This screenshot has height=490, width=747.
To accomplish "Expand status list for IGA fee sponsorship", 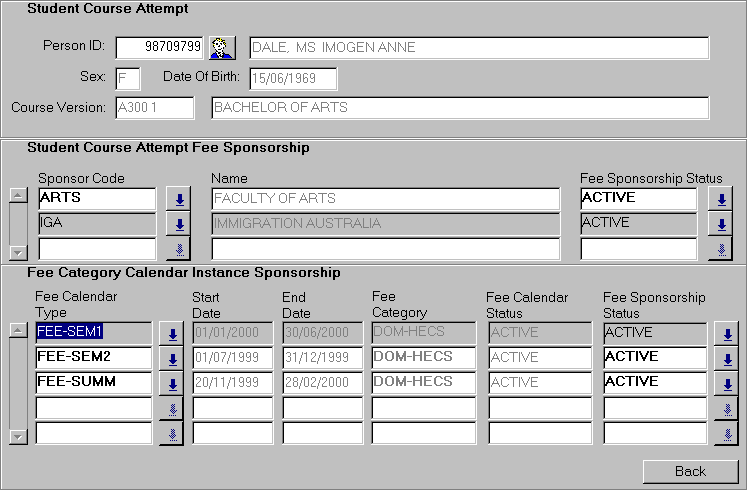I will pos(720,224).
